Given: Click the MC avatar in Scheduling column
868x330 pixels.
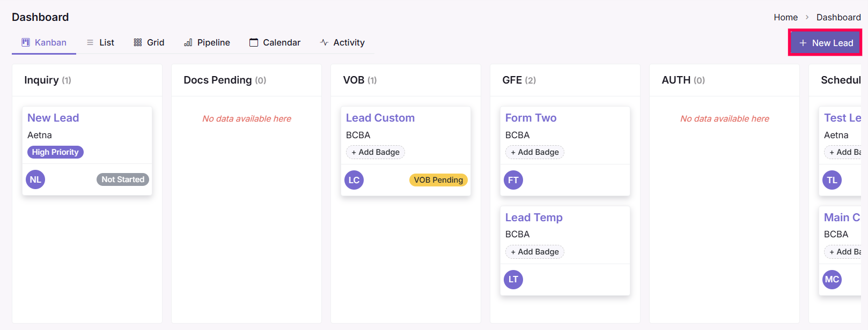Looking at the screenshot, I should 832,280.
